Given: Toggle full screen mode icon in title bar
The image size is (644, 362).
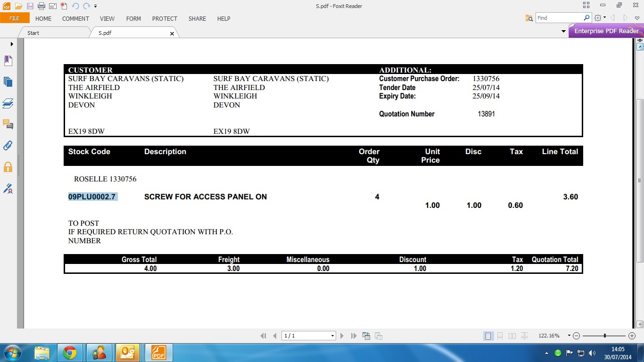Looking at the screenshot, I should click(x=586, y=5).
